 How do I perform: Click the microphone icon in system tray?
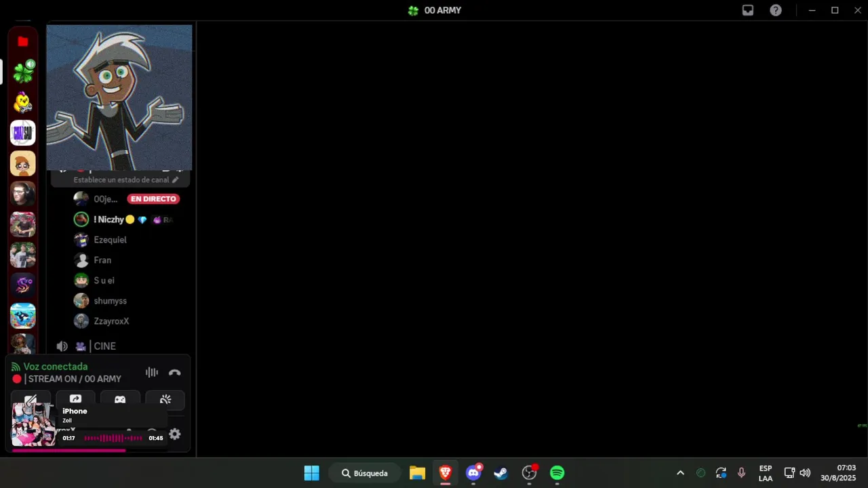(741, 473)
